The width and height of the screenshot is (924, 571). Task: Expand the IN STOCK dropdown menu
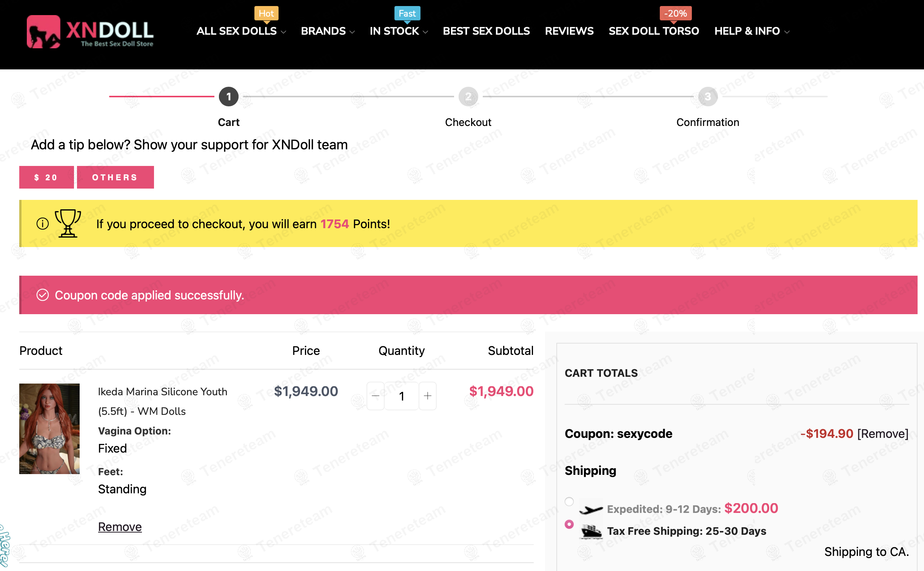pyautogui.click(x=399, y=31)
